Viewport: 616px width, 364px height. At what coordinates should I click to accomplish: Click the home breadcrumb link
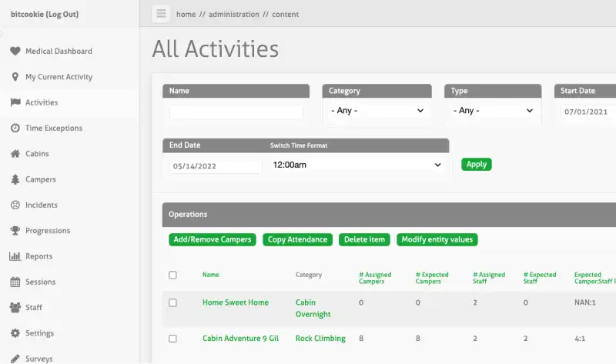(186, 14)
